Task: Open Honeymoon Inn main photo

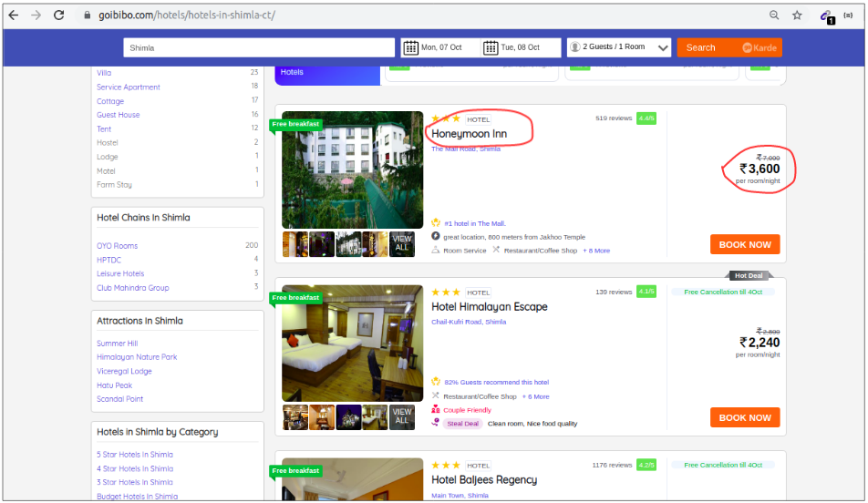Action: pyautogui.click(x=352, y=169)
